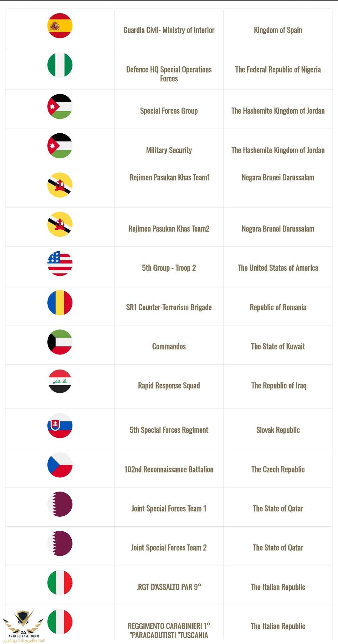338x644 pixels.
Task: Open the Arab Defense Forum logo
Action: point(24,626)
